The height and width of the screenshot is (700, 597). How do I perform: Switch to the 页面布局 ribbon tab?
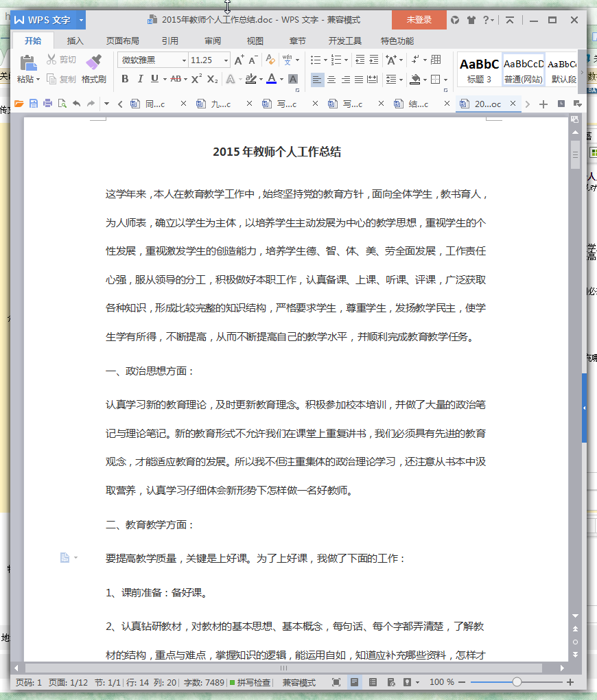coord(122,41)
